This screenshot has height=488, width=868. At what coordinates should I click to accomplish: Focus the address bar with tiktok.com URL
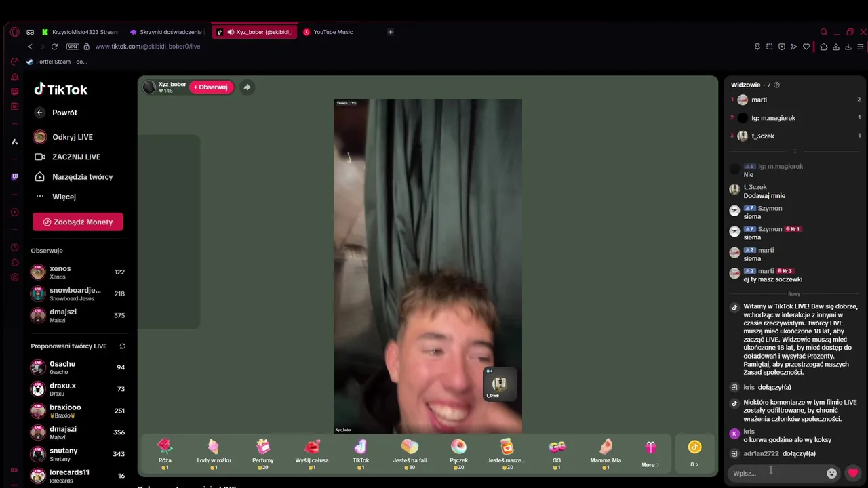pyautogui.click(x=147, y=47)
